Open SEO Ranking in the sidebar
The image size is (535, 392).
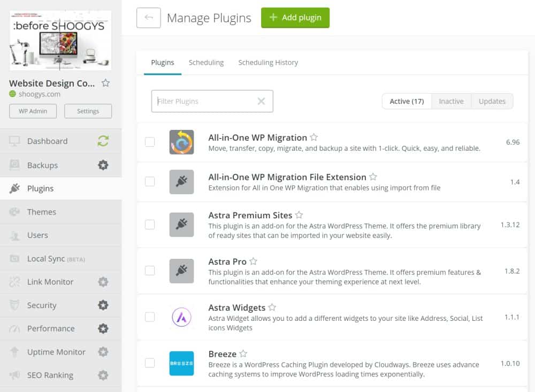[61, 375]
